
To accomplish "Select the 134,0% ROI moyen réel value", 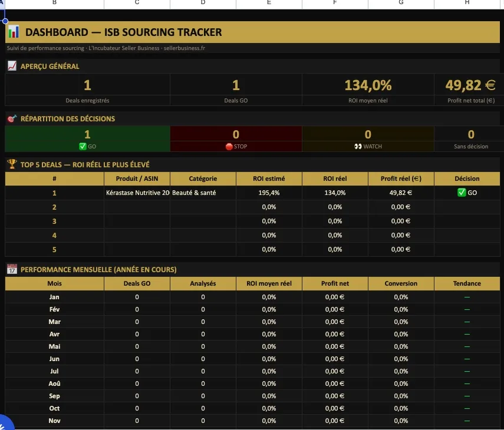I will (368, 85).
